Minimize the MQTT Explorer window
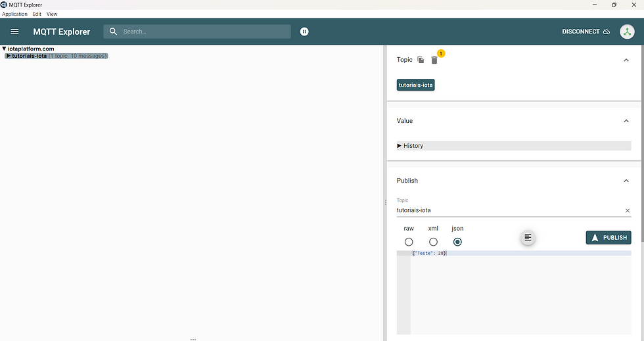 click(594, 5)
